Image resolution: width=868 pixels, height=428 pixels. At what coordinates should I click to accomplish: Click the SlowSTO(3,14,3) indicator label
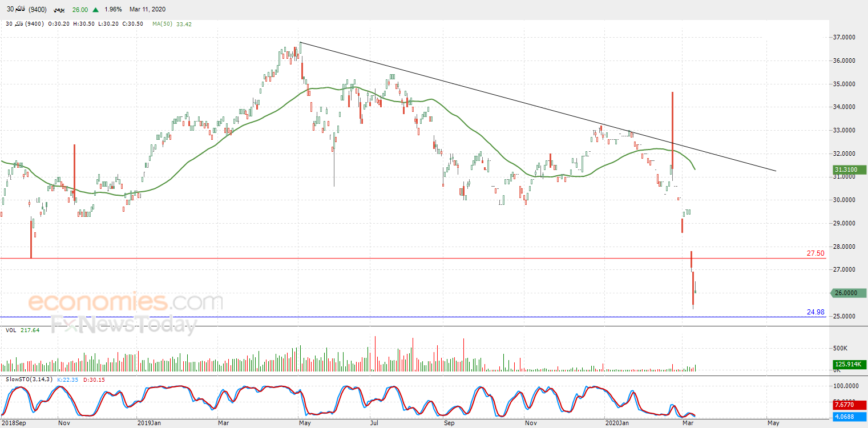(x=29, y=379)
